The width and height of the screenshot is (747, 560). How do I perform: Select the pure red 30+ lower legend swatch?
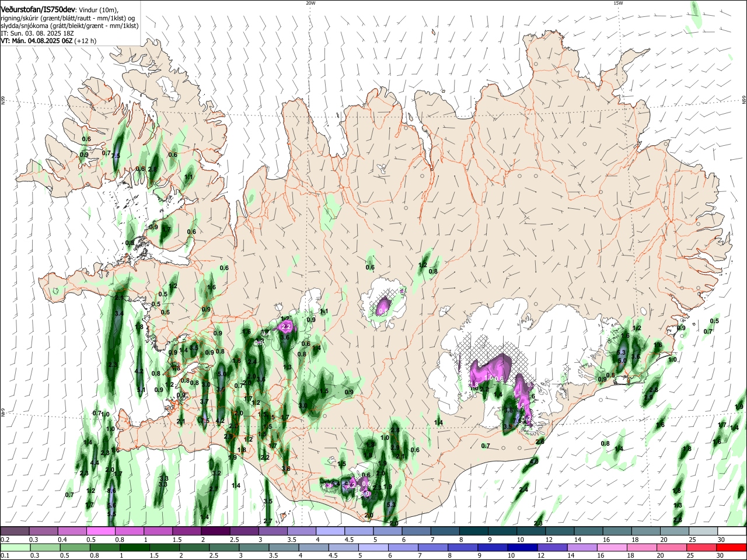(732, 547)
